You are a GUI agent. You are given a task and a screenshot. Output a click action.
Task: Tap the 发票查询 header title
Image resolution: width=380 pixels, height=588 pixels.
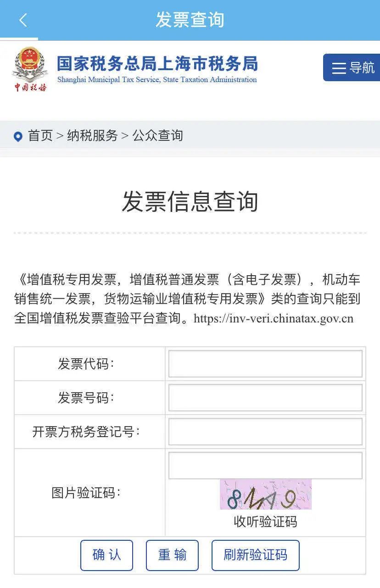190,20
